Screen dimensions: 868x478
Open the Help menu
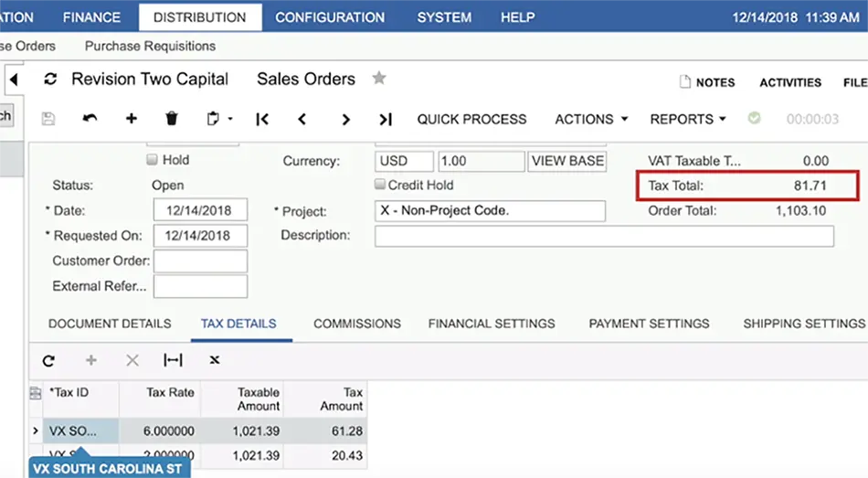click(517, 17)
